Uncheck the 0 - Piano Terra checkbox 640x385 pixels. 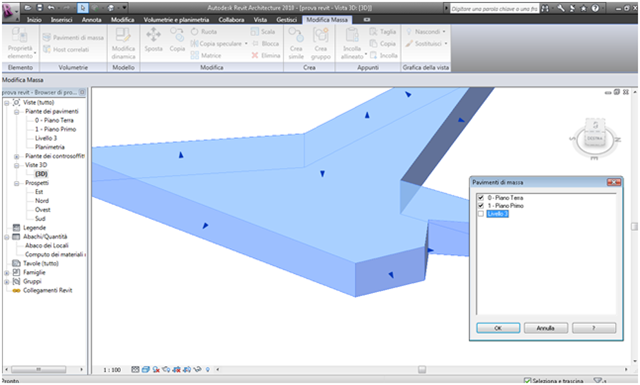tap(481, 198)
